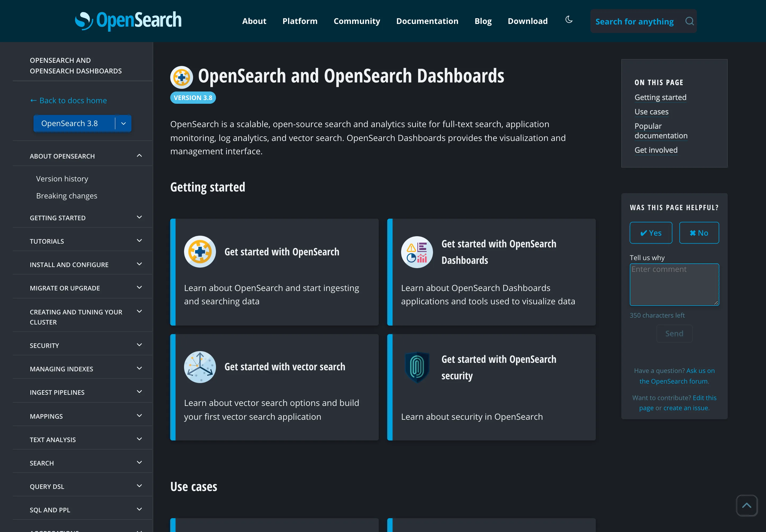The height and width of the screenshot is (532, 766).
Task: Go back to docs home
Action: tap(68, 100)
